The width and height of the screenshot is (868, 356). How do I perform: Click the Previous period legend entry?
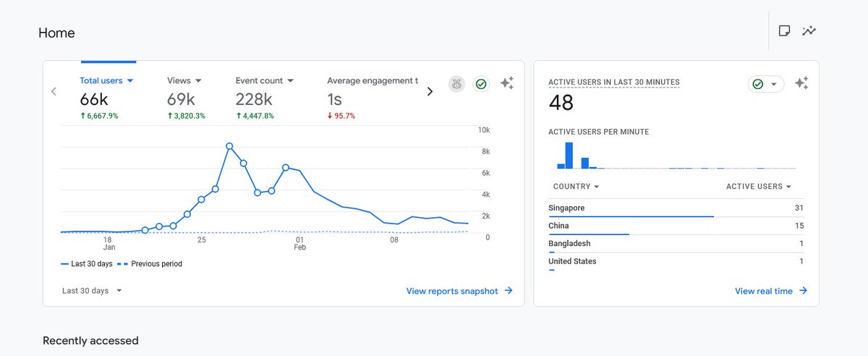coord(150,264)
